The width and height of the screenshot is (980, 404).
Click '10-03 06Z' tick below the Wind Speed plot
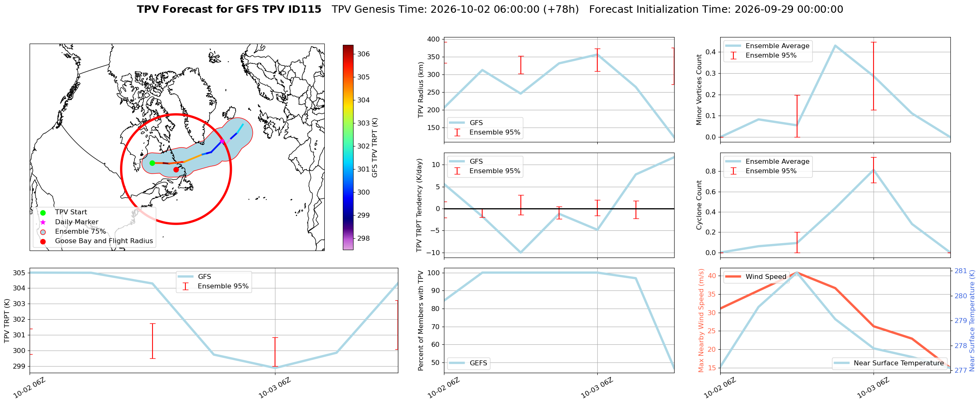coord(874,387)
